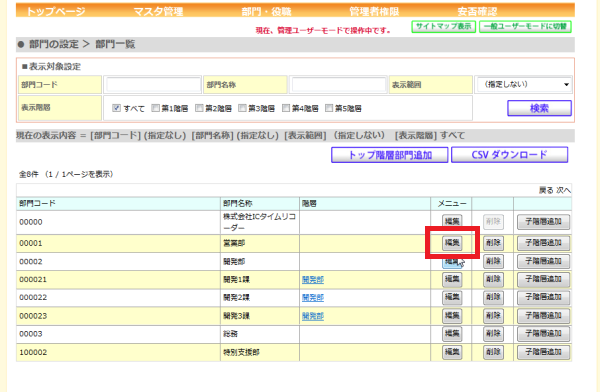
Task: Click the 部門名称 column header
Action: coord(260,203)
